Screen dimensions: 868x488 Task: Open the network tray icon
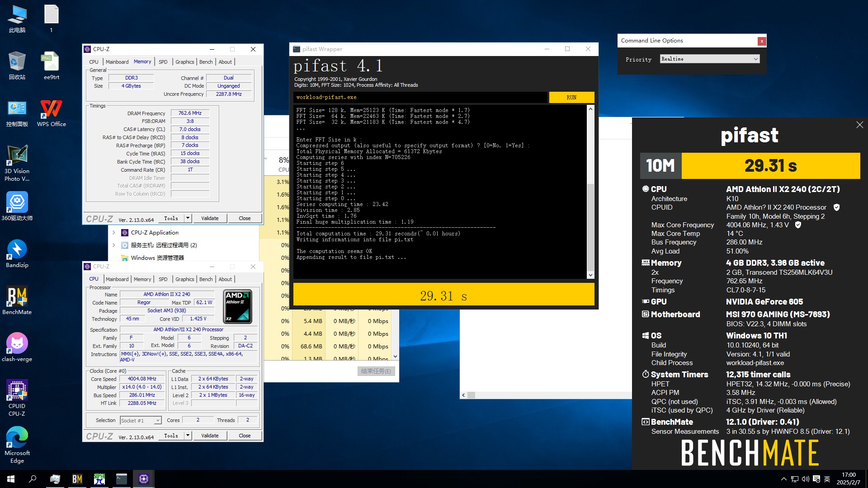point(794,479)
